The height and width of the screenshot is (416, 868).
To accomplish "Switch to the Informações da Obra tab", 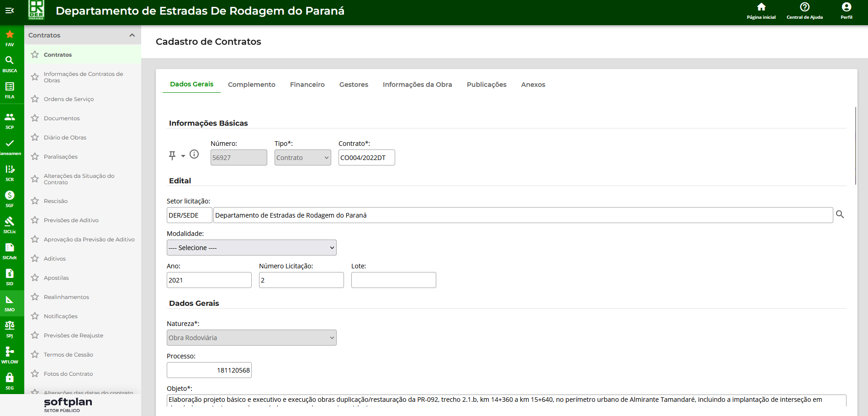I will pyautogui.click(x=417, y=85).
